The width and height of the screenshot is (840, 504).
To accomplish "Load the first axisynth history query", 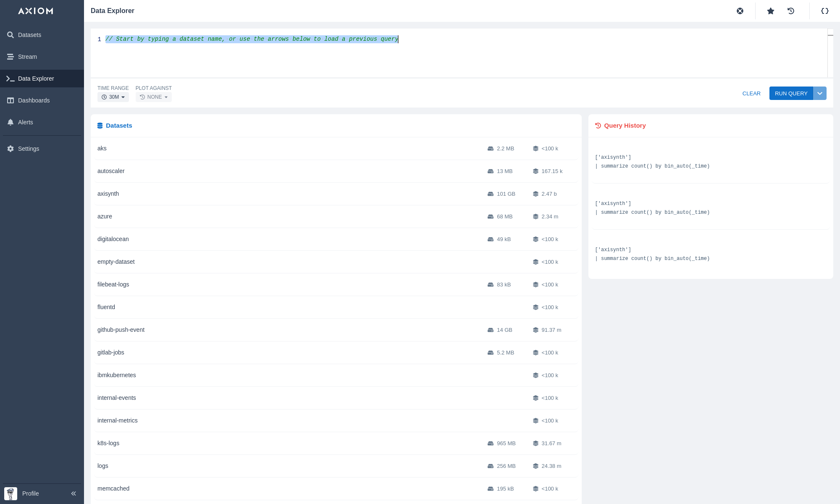I will point(652,162).
